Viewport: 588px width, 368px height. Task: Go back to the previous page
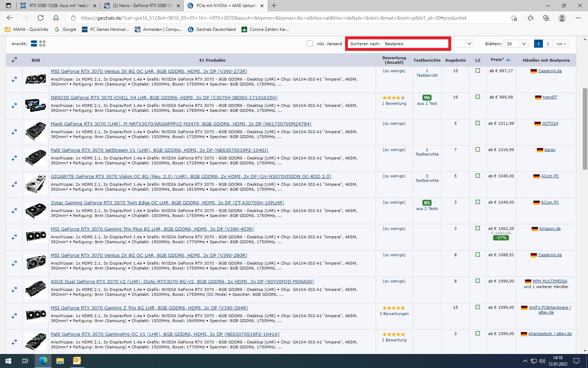[10, 18]
